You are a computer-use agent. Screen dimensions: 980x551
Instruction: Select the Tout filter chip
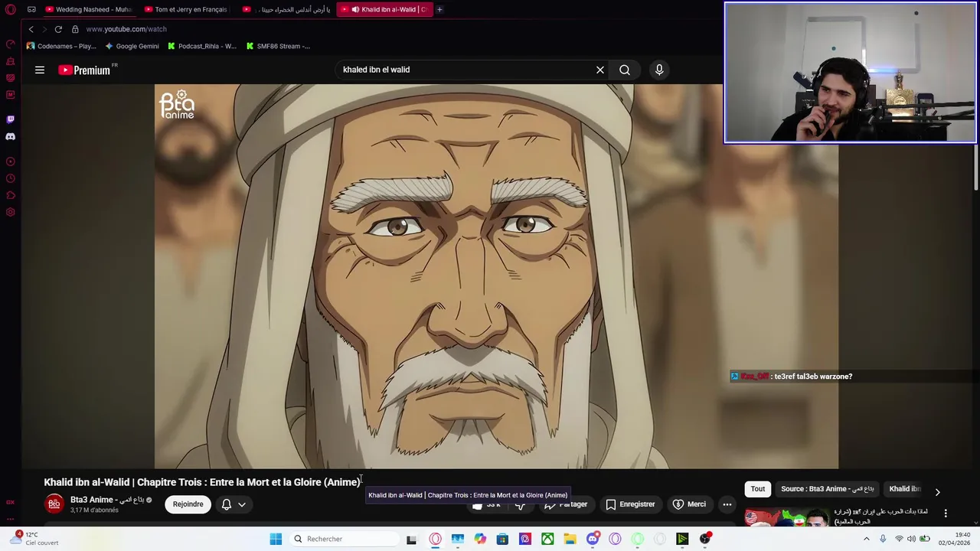[x=758, y=489]
